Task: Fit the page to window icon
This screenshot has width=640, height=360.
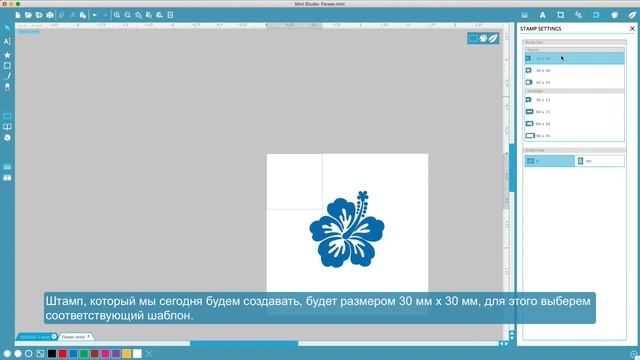Action: click(x=170, y=15)
